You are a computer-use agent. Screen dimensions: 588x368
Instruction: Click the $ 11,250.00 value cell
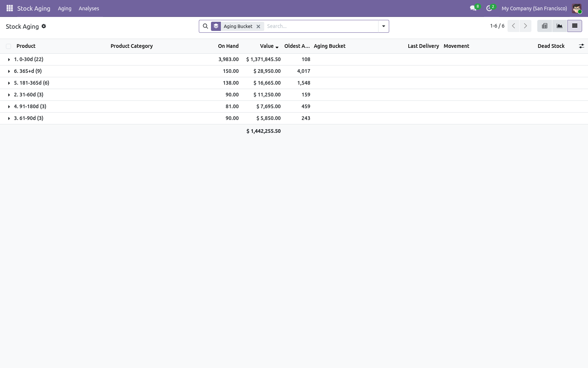267,95
